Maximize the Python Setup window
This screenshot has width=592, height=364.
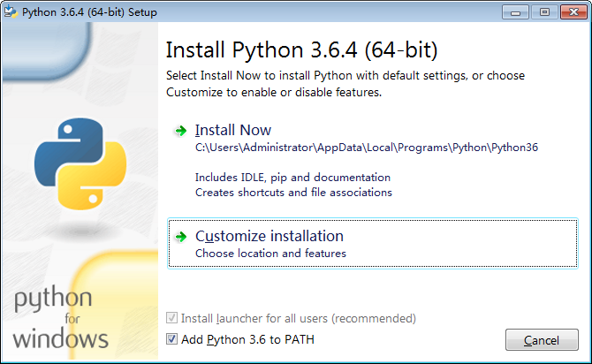[544, 11]
